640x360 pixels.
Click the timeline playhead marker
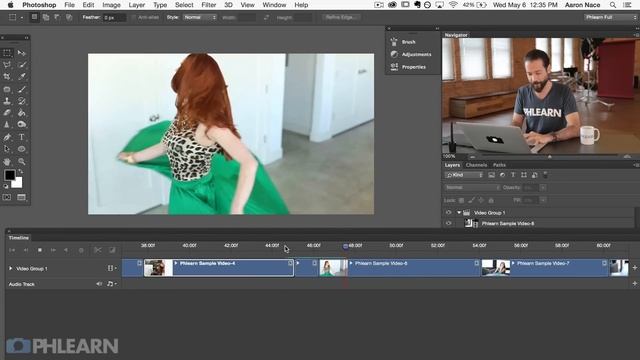coord(345,246)
